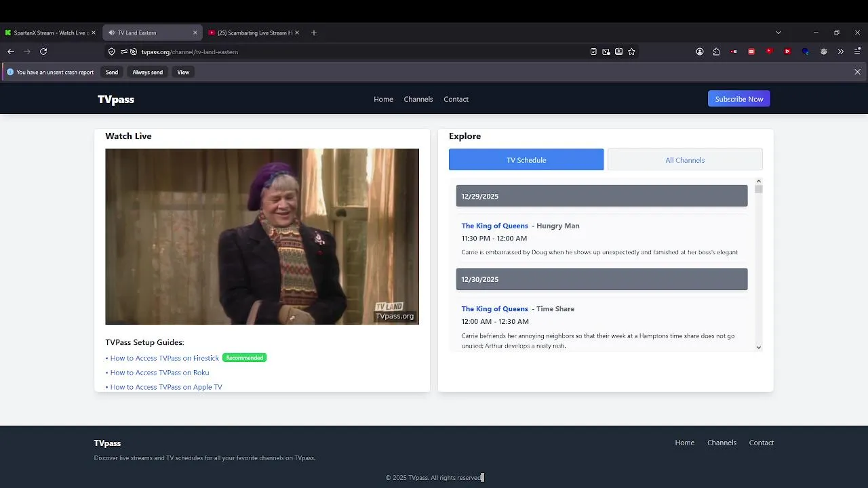The image size is (868, 488).
Task: Click the TVpass logo in footer
Action: (107, 443)
